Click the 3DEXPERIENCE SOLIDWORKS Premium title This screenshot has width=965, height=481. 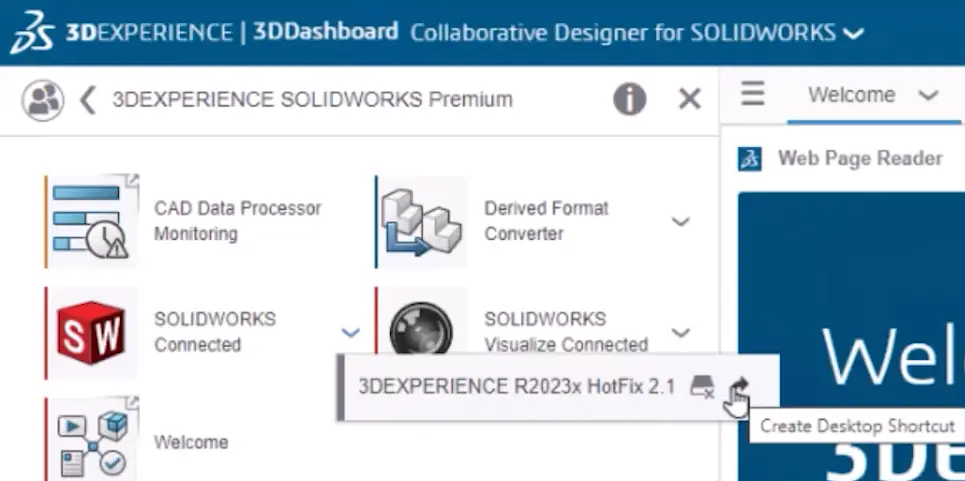[x=313, y=99]
